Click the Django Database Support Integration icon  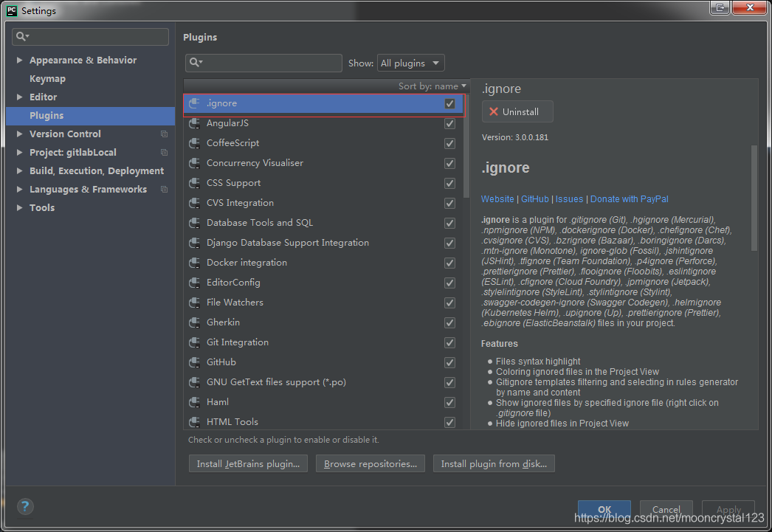tap(195, 243)
